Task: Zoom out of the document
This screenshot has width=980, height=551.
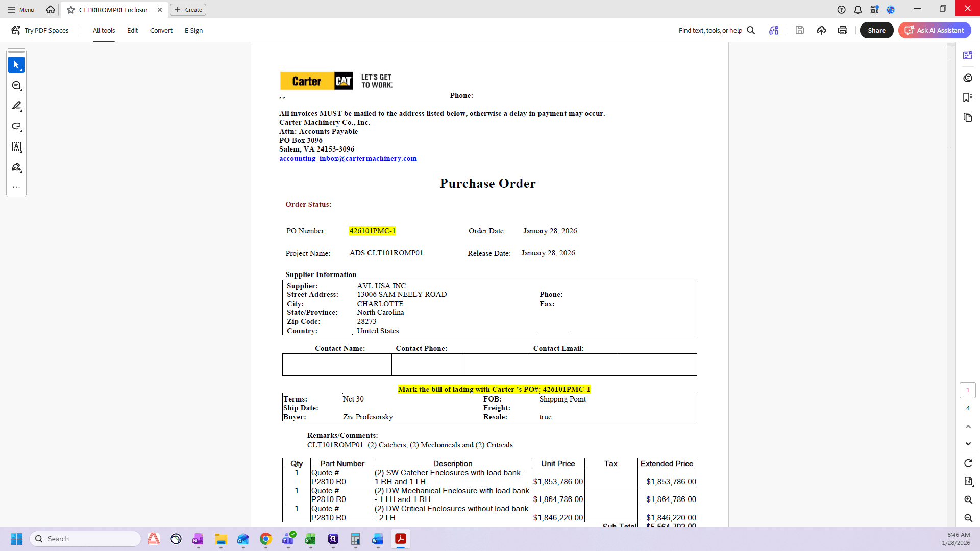Action: pyautogui.click(x=968, y=518)
